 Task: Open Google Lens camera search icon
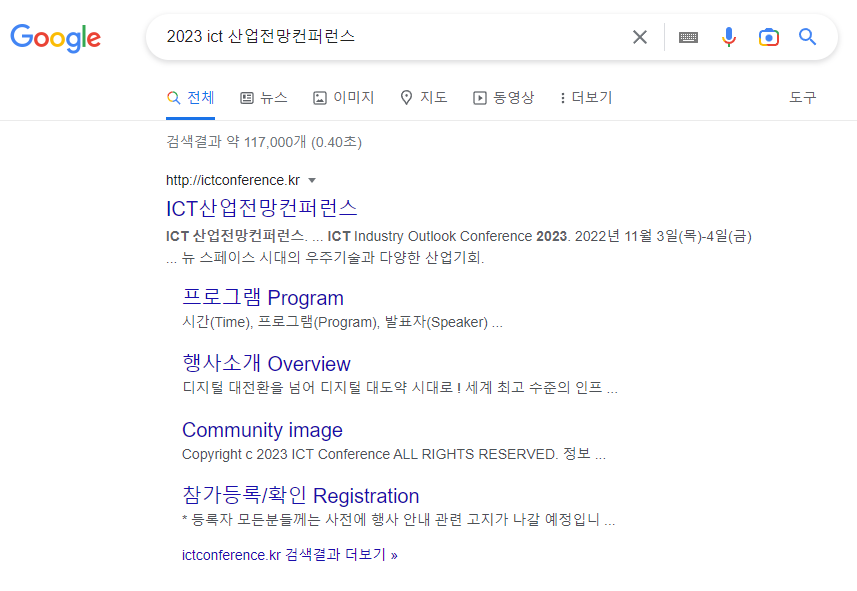pyautogui.click(x=768, y=36)
